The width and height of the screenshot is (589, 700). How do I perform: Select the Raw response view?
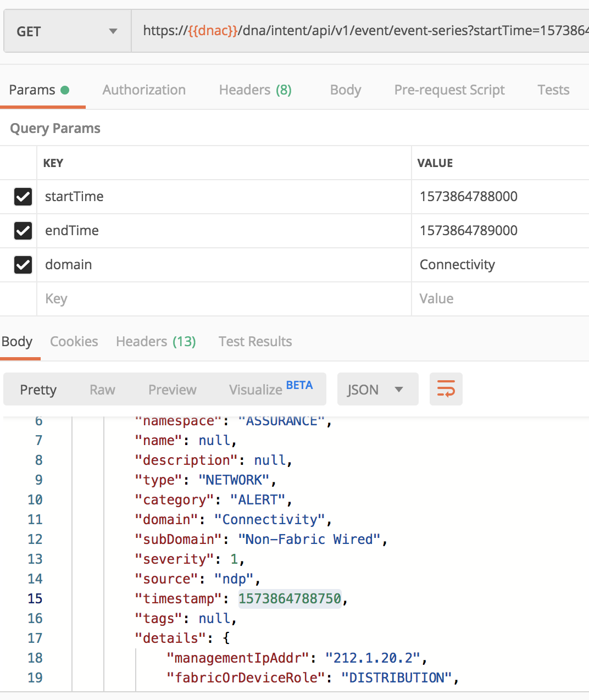(x=102, y=389)
